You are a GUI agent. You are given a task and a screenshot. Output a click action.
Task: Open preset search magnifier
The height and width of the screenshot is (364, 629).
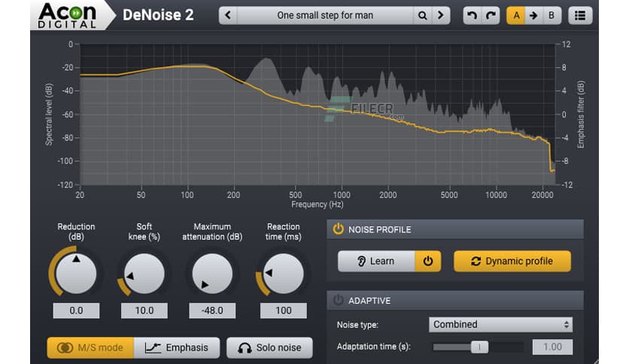[423, 15]
